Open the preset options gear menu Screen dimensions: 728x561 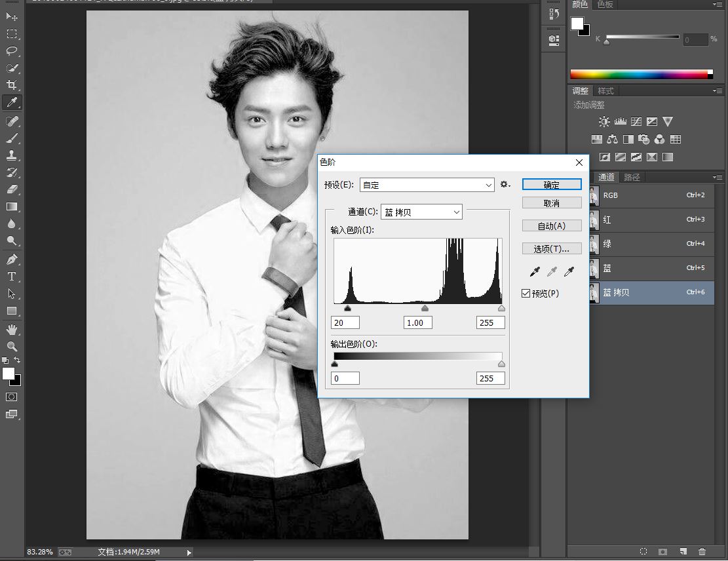tap(505, 185)
